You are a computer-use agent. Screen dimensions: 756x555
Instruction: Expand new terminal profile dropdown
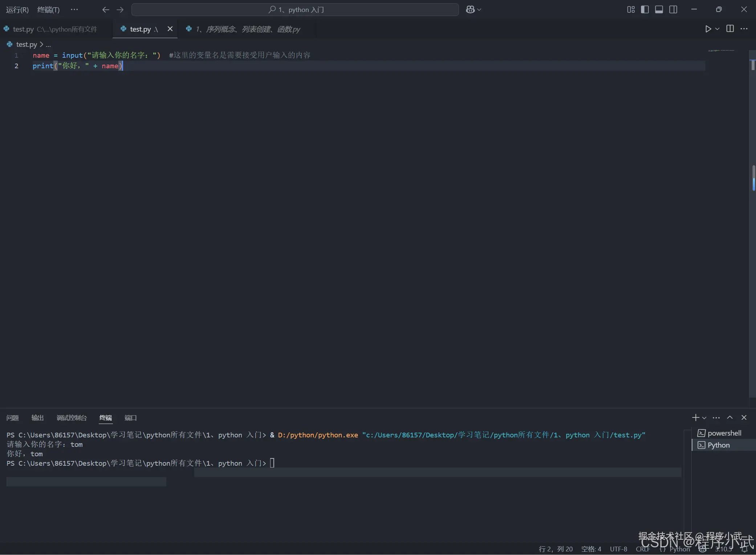click(704, 418)
